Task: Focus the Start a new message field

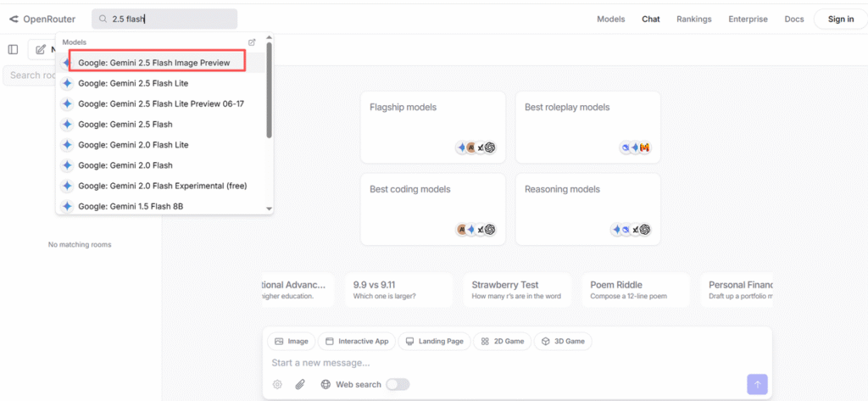Action: [517, 363]
